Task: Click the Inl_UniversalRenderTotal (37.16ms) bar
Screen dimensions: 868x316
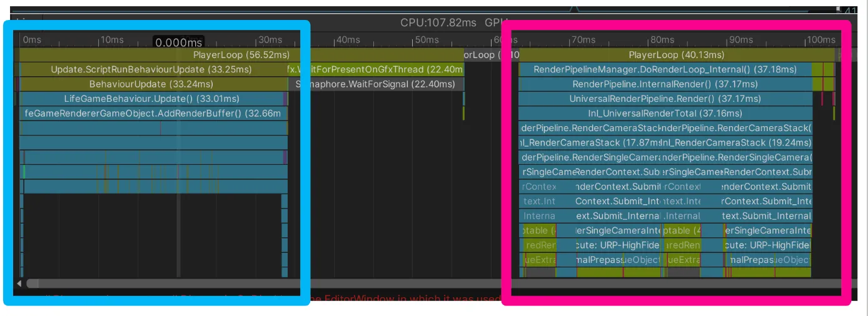Action: click(x=665, y=113)
